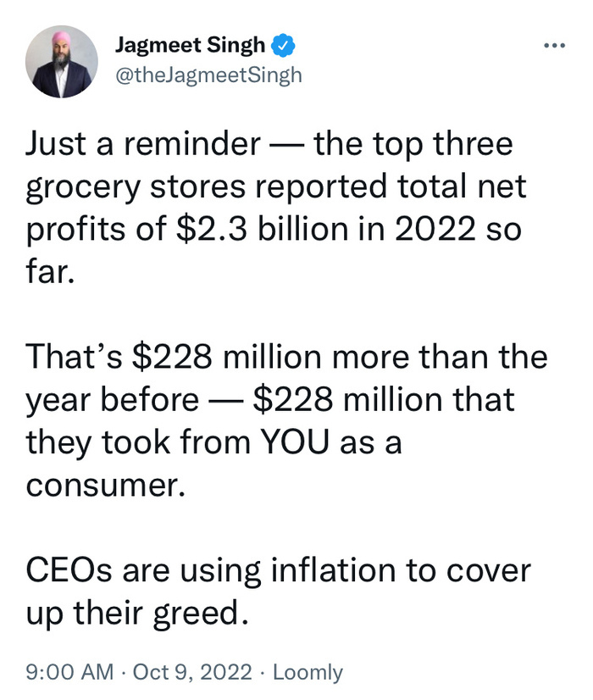Open the three-dot more options menu
The height and width of the screenshot is (700, 593).
554,44
